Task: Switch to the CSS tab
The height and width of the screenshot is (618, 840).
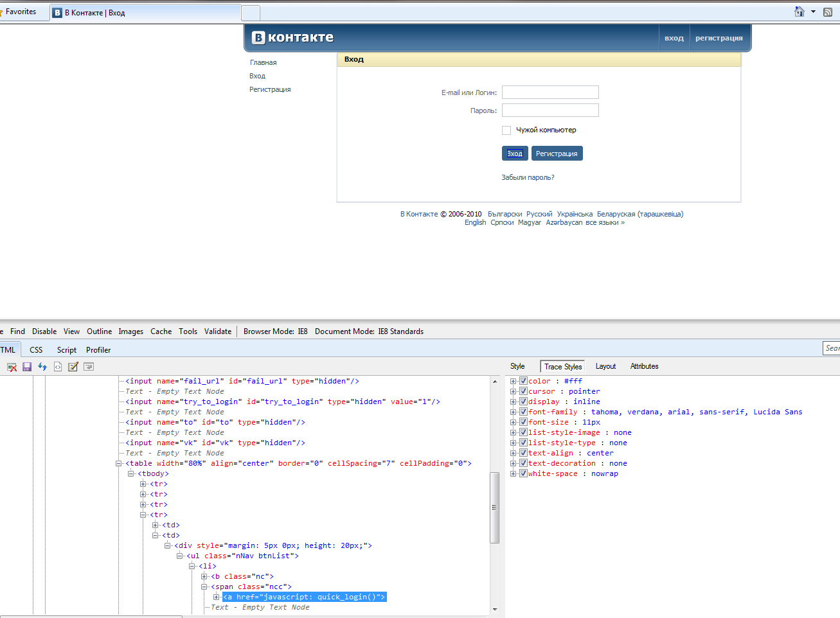Action: coord(36,350)
